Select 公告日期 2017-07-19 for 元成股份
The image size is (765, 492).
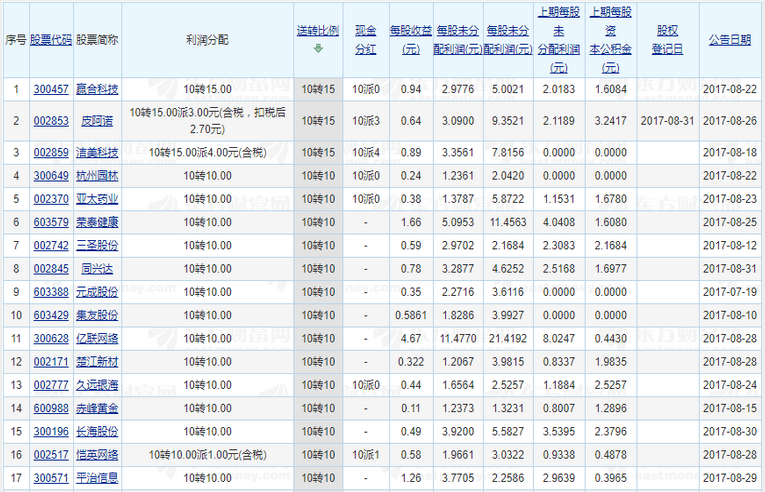click(730, 292)
